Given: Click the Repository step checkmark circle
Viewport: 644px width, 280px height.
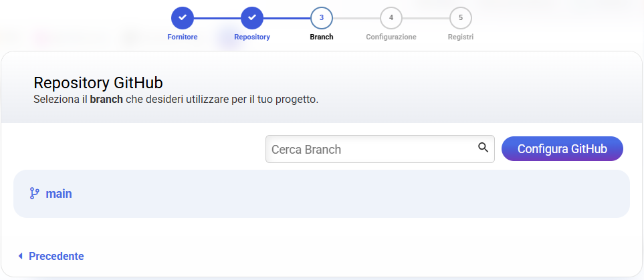Looking at the screenshot, I should coord(252,17).
